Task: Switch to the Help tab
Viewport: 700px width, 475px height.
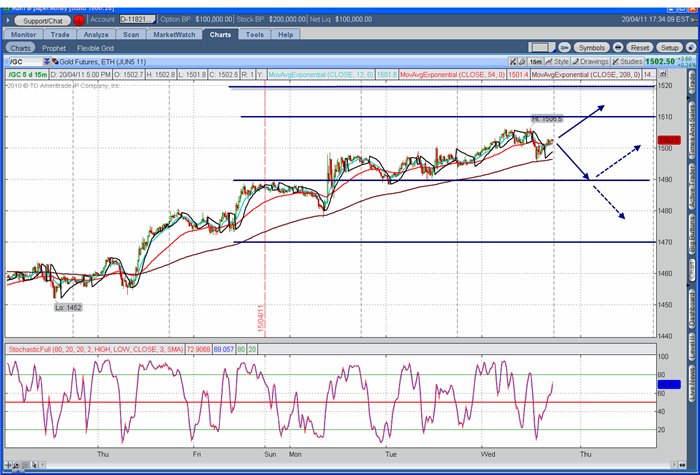Action: pyautogui.click(x=286, y=34)
